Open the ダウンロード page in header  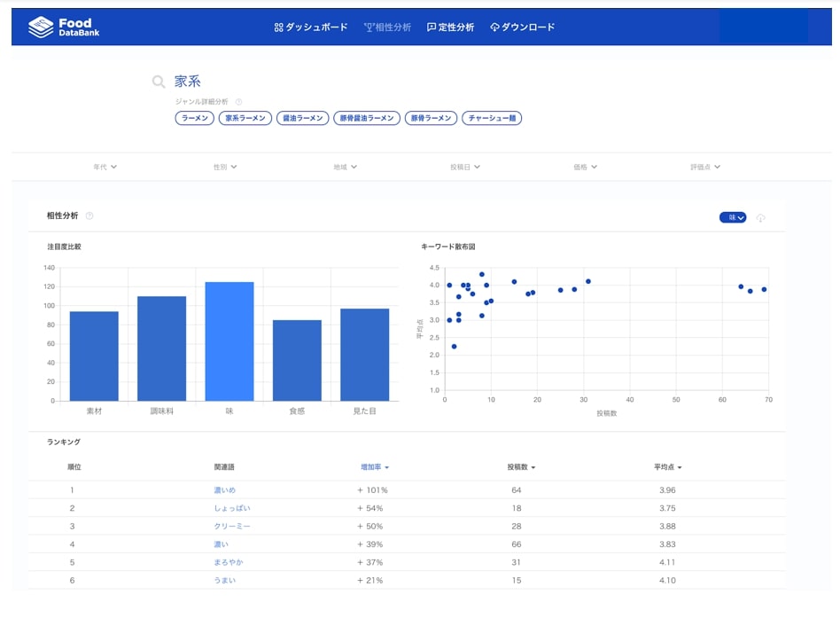[522, 27]
